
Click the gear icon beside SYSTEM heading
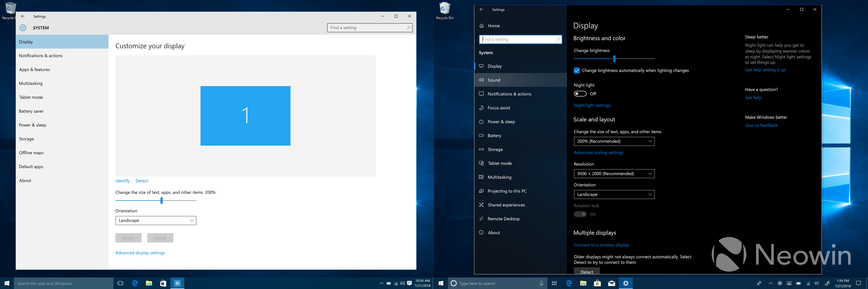23,28
